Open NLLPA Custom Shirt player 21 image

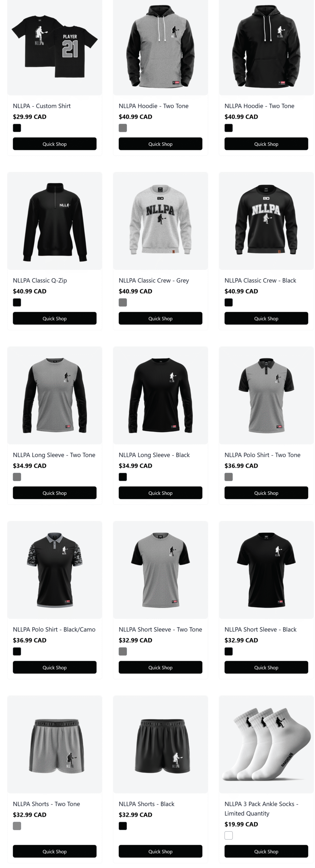pyautogui.click(x=55, y=47)
